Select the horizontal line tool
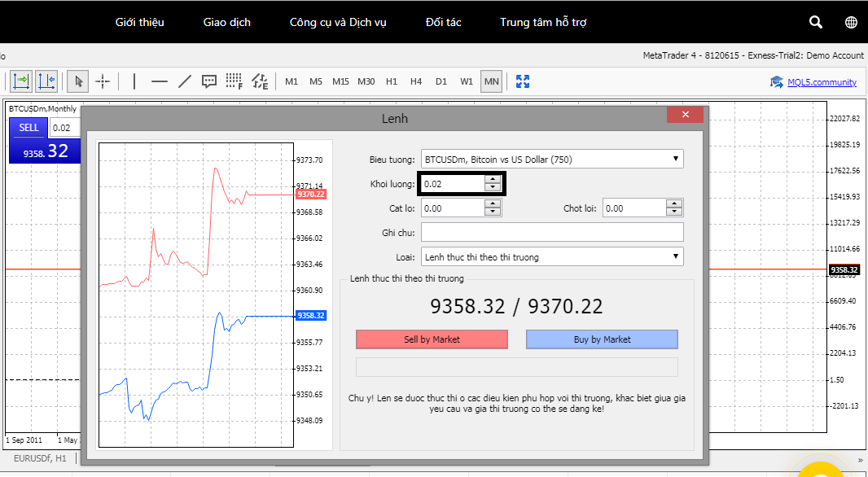 click(x=160, y=81)
